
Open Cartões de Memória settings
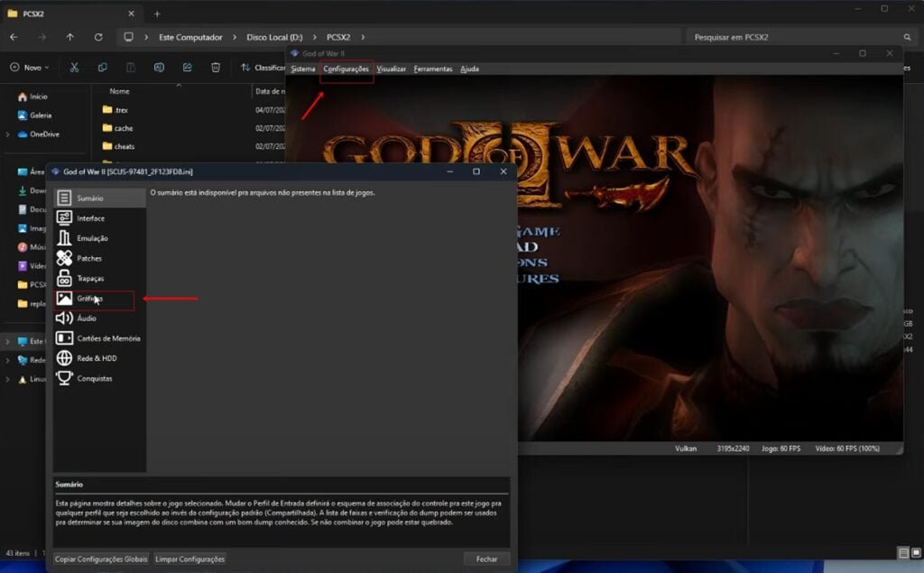tap(99, 338)
